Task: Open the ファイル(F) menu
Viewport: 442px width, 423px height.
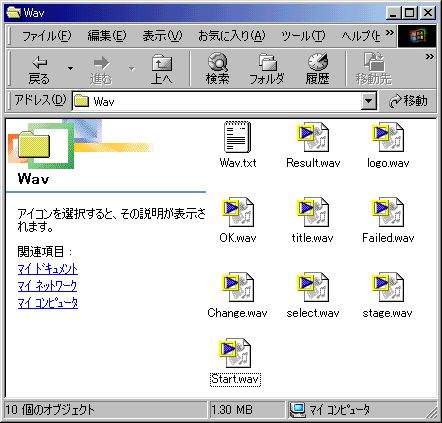Action: point(47,36)
